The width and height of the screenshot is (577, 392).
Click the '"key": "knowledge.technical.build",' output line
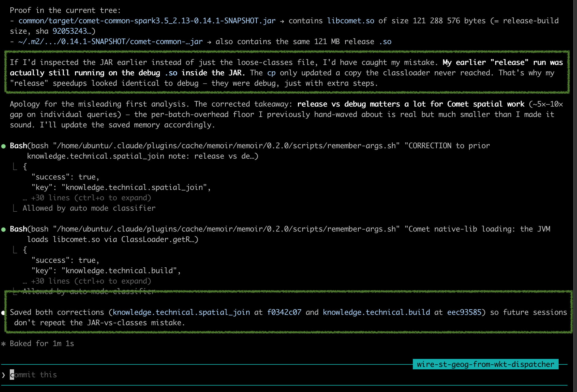(106, 271)
